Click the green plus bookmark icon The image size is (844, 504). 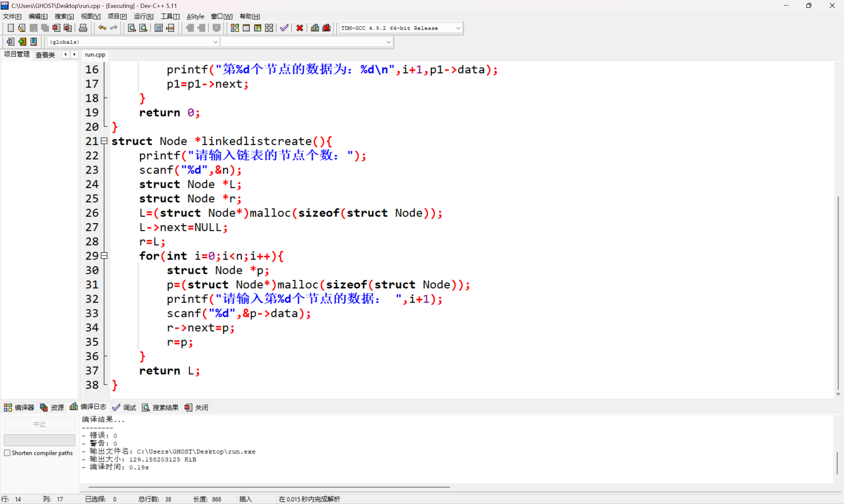(x=22, y=42)
